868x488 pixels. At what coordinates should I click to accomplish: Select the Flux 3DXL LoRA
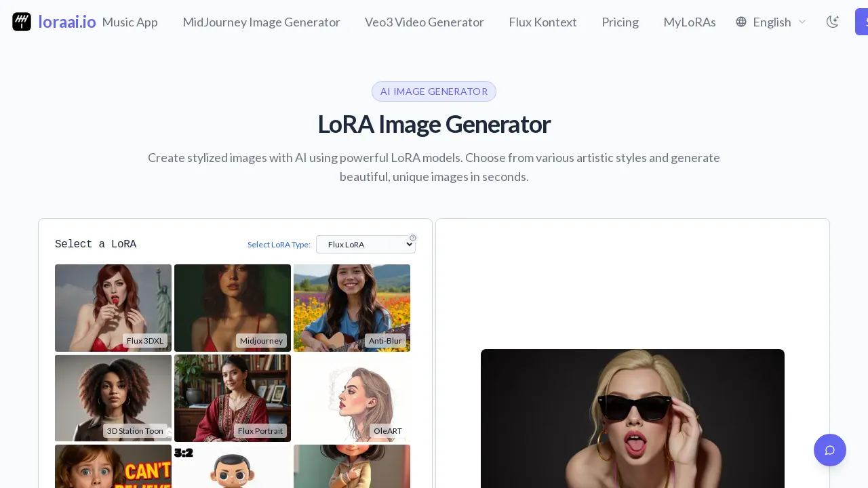click(113, 308)
